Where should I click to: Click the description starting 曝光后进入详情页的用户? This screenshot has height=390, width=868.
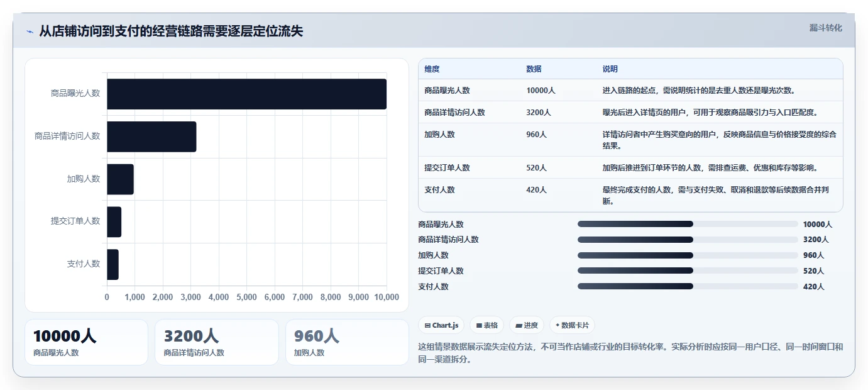pos(710,113)
